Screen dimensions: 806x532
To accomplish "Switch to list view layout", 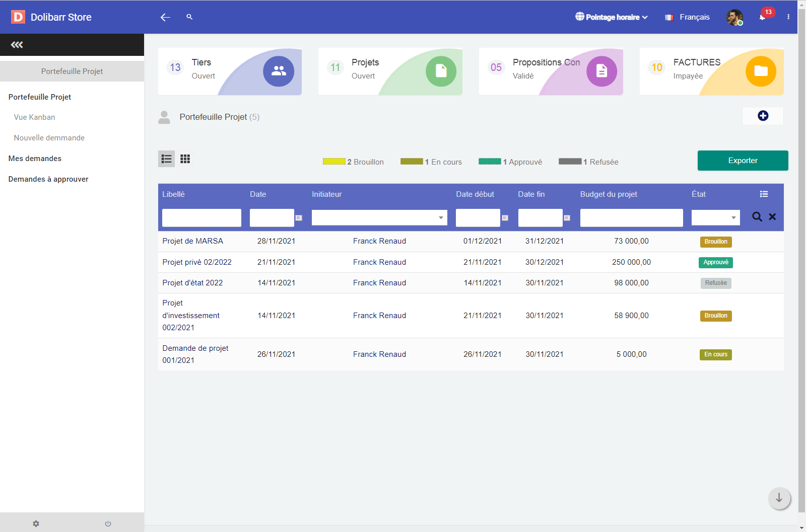I will click(167, 159).
